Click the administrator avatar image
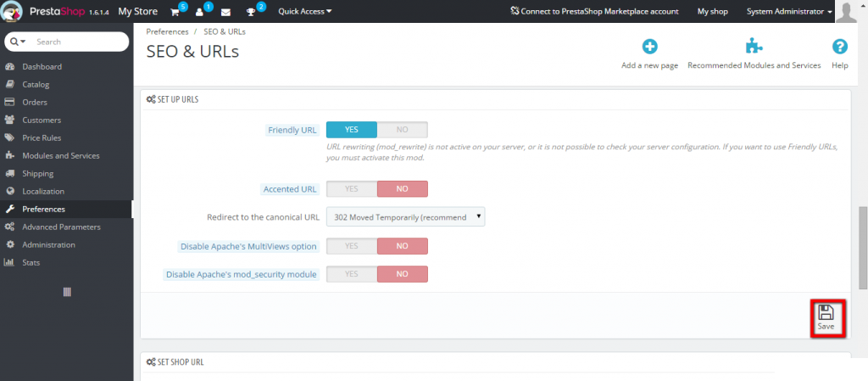868x381 pixels. click(846, 11)
